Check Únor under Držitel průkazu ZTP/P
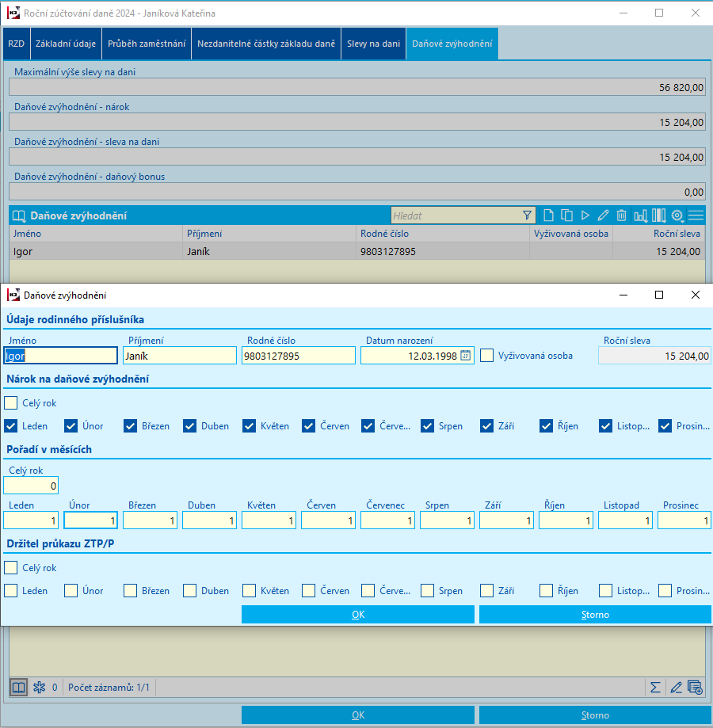 click(x=71, y=591)
